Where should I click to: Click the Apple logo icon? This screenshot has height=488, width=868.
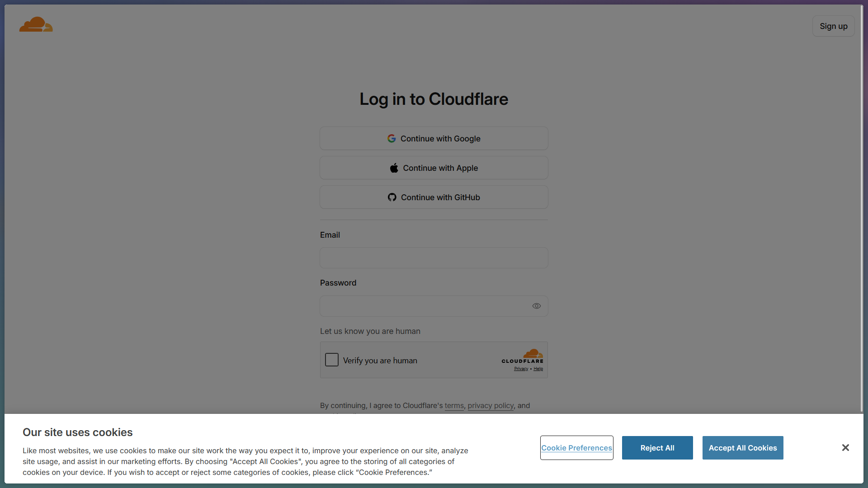pyautogui.click(x=394, y=168)
